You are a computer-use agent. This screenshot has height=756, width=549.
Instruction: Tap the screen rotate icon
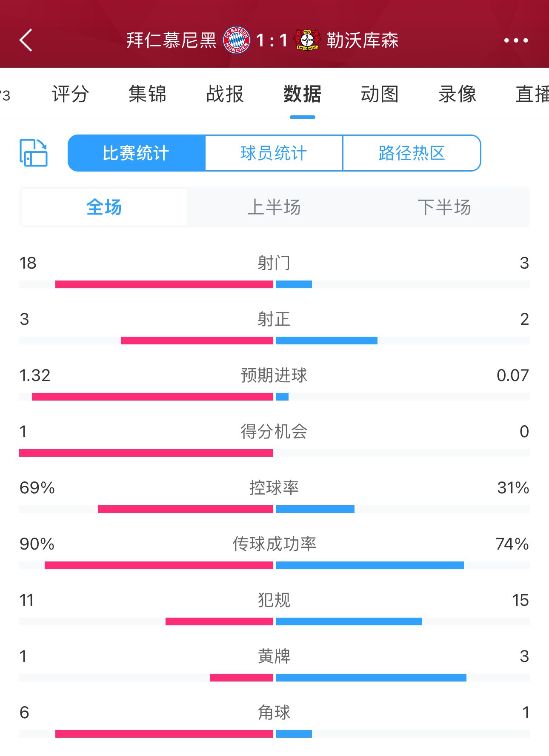tap(34, 153)
